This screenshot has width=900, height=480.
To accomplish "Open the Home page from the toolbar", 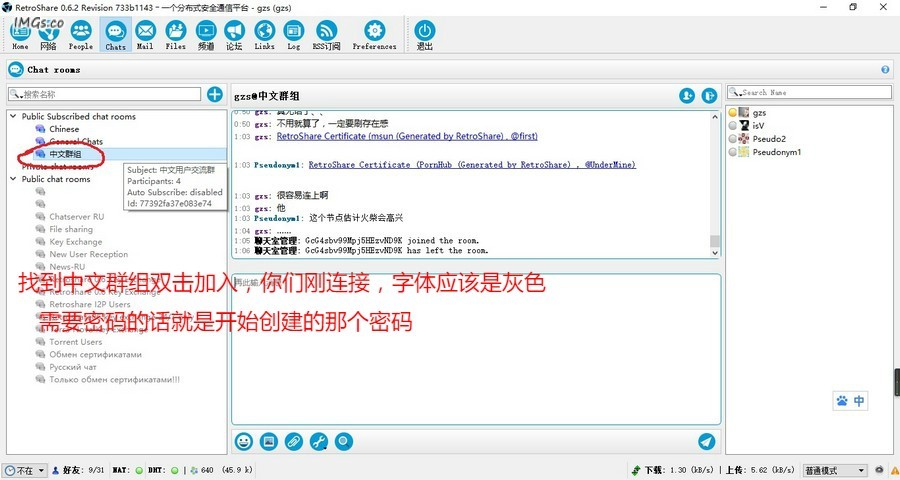I will 21,35.
